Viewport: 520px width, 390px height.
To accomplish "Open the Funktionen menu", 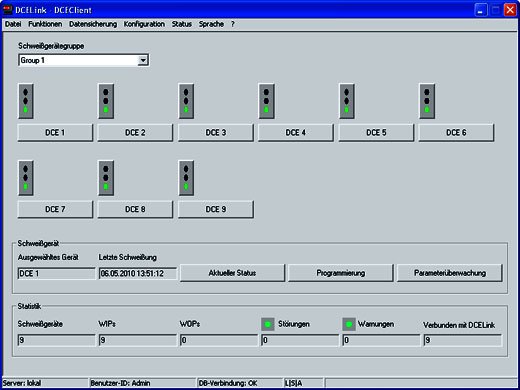I will (45, 24).
